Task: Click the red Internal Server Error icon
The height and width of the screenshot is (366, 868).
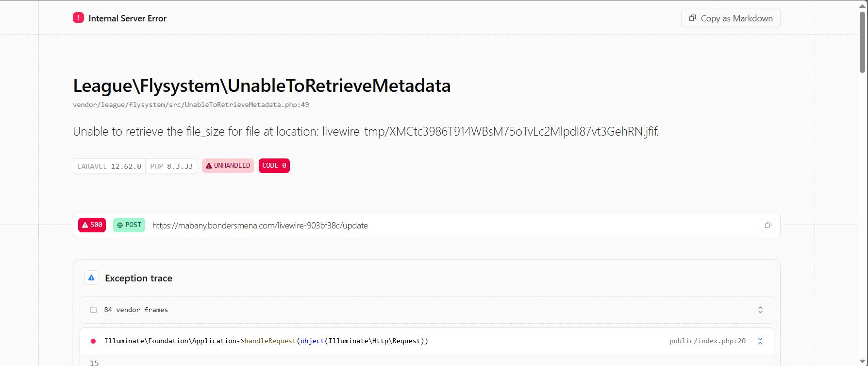Action: [78, 18]
